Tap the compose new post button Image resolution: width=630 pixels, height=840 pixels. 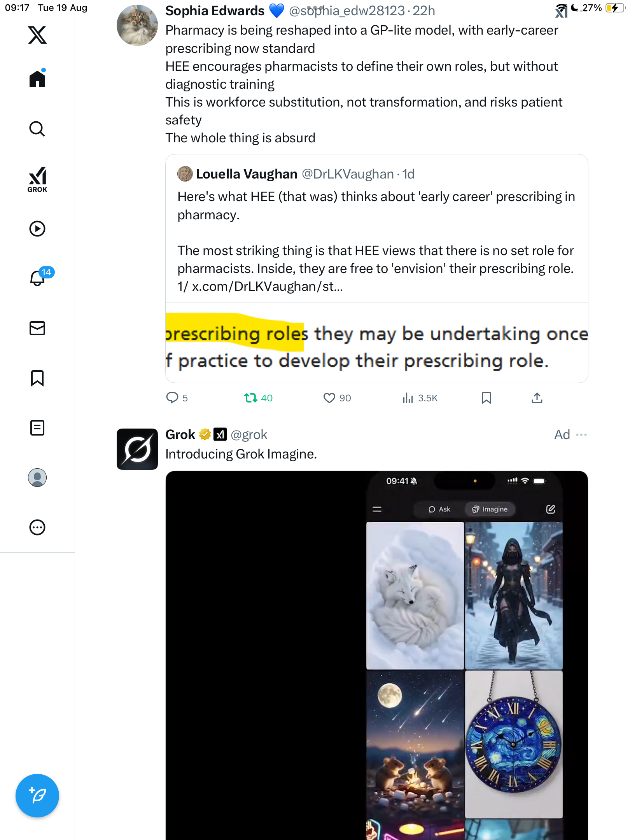[37, 796]
